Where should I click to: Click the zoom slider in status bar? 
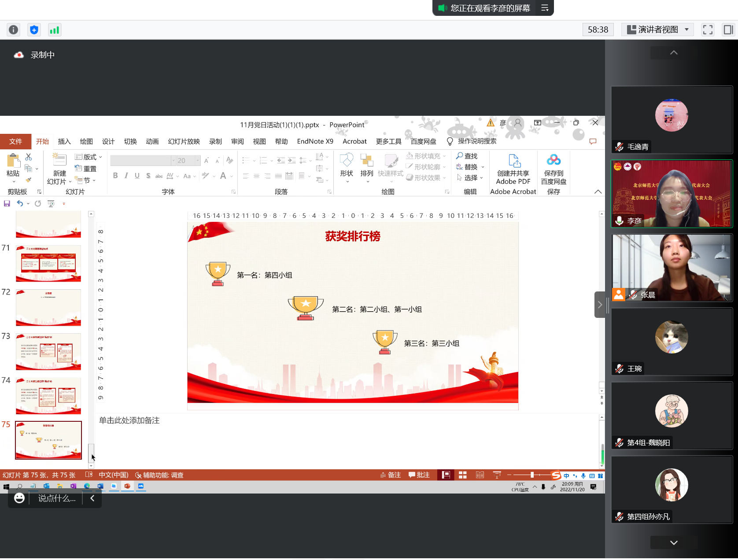tap(532, 475)
